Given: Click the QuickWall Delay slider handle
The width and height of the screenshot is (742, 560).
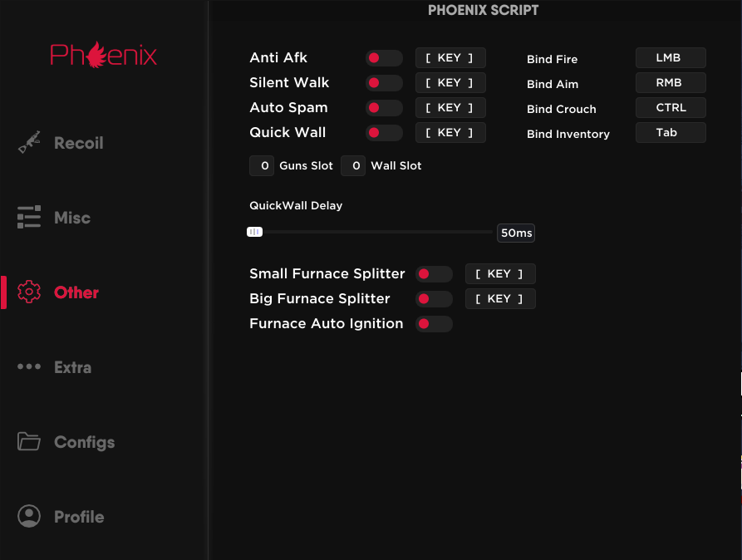Looking at the screenshot, I should [254, 233].
